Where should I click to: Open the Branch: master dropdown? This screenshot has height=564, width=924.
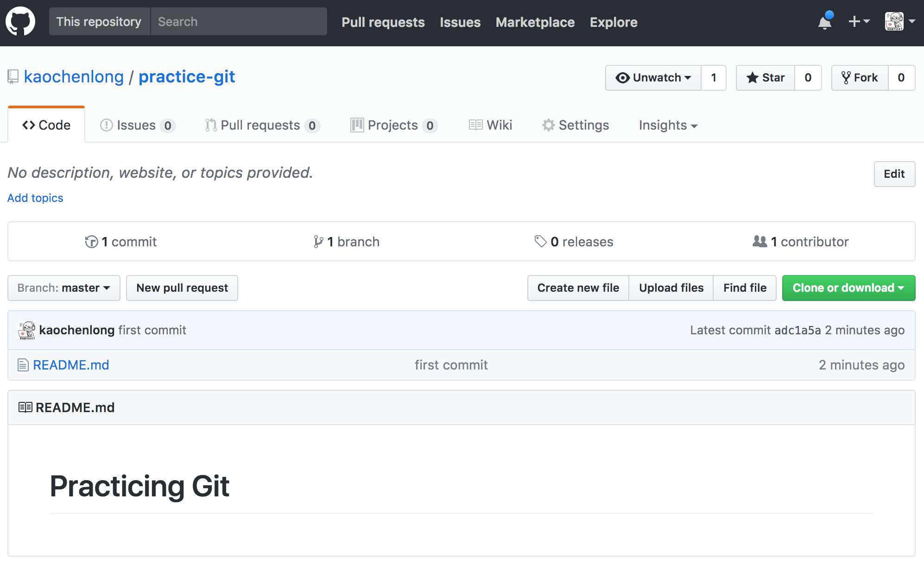pos(63,288)
